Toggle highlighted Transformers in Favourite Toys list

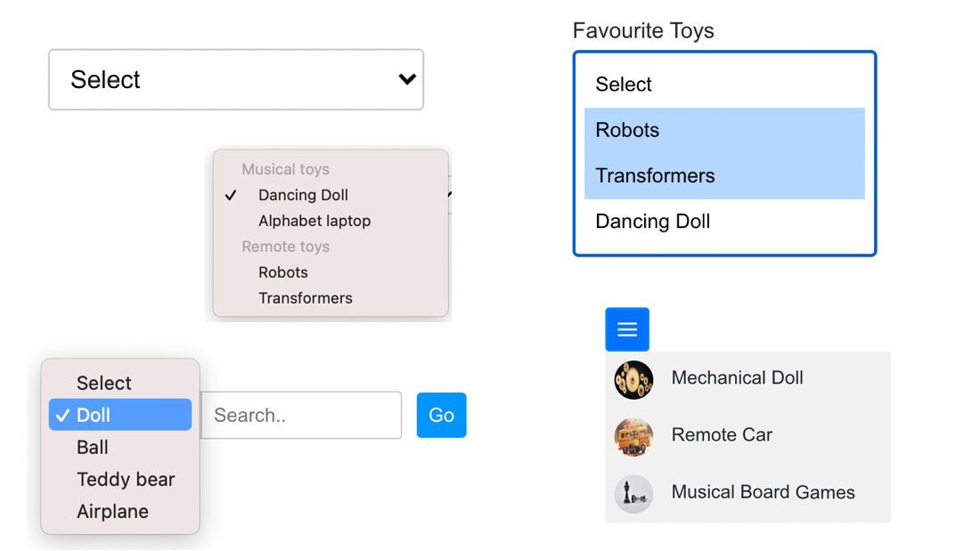[x=724, y=175]
